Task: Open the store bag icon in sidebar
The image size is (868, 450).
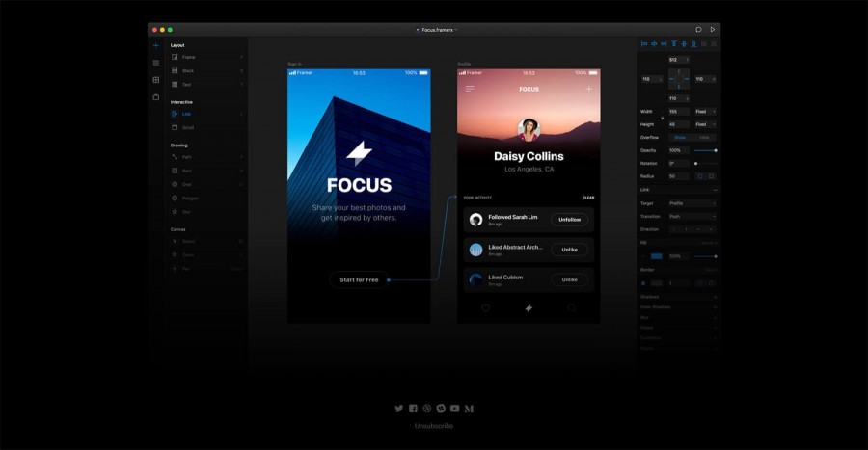Action: click(156, 97)
